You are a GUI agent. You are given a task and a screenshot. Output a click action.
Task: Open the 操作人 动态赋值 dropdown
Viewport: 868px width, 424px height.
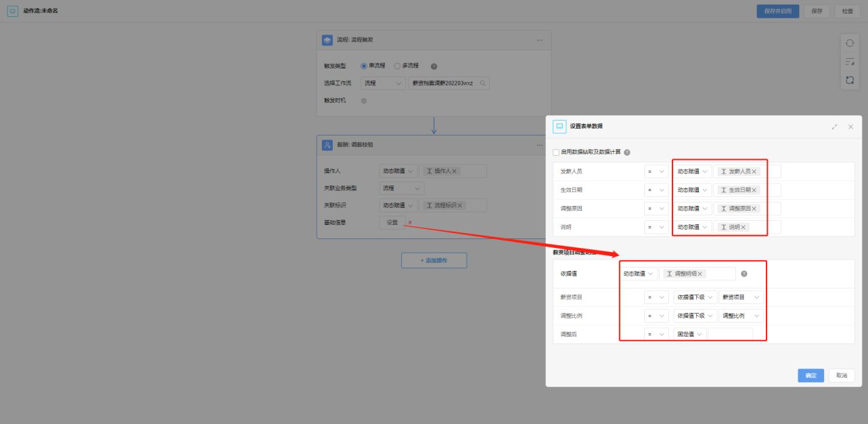[x=398, y=171]
